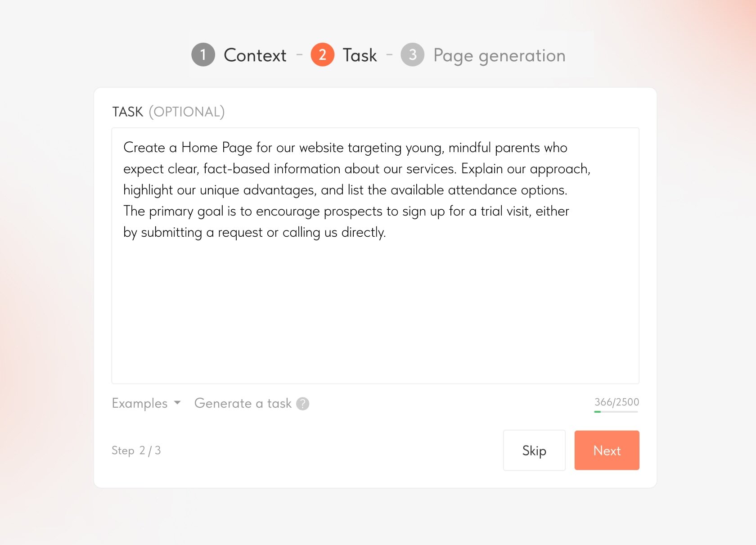Click the Step 2 / 3 indicator text
756x545 pixels.
[x=136, y=450]
